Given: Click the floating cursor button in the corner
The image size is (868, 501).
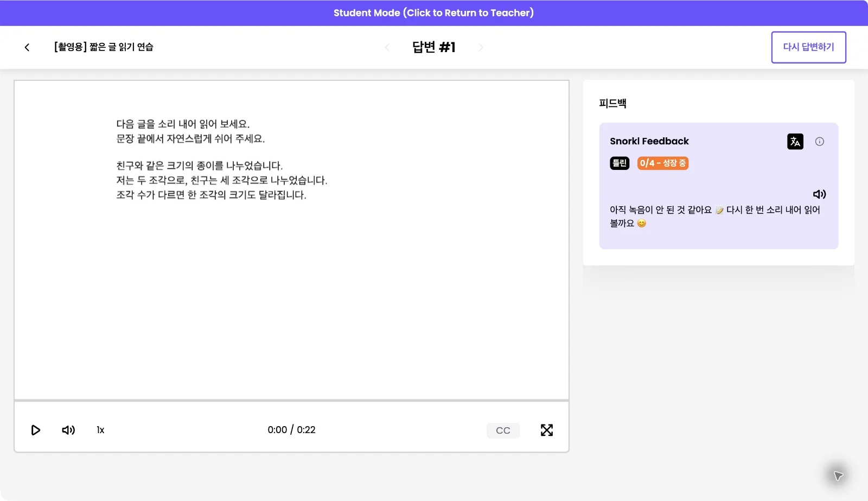Looking at the screenshot, I should coord(838,475).
